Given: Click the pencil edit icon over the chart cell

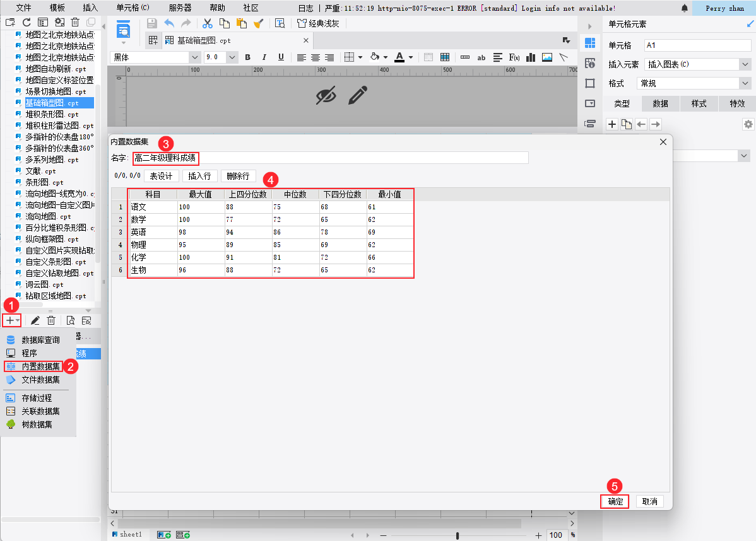Looking at the screenshot, I should [358, 95].
